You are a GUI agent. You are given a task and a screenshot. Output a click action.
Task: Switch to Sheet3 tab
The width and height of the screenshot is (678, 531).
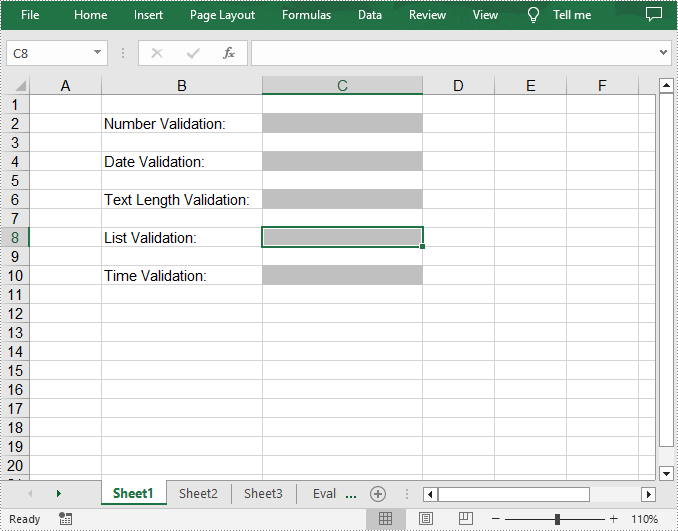[263, 493]
